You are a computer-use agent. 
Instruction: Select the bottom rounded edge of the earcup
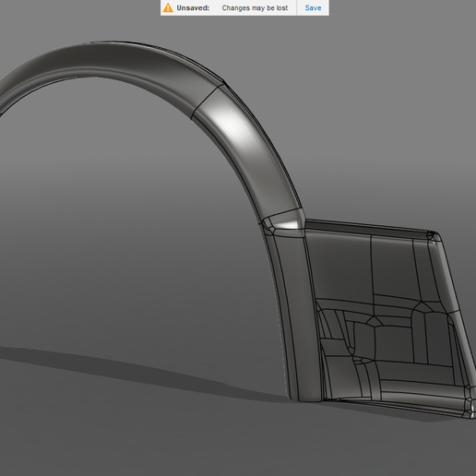coord(397,403)
